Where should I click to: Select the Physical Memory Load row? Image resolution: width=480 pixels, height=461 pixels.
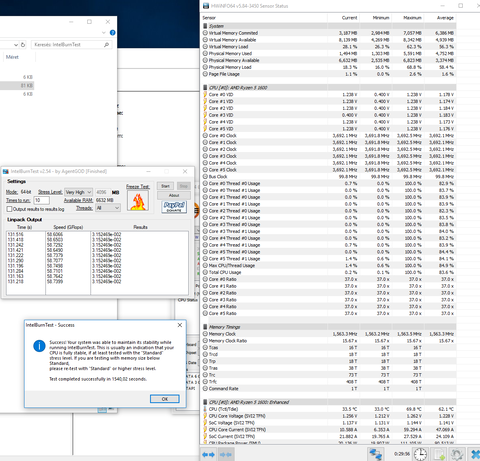328,67
